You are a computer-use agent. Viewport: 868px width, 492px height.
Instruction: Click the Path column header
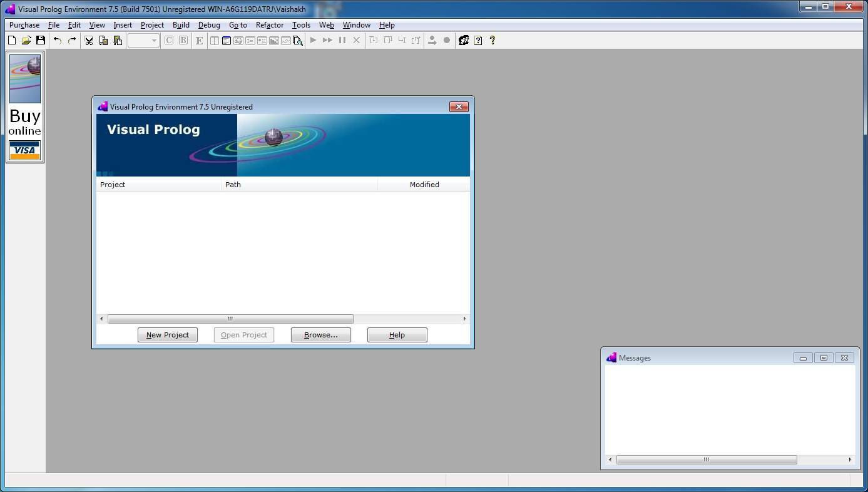click(300, 185)
